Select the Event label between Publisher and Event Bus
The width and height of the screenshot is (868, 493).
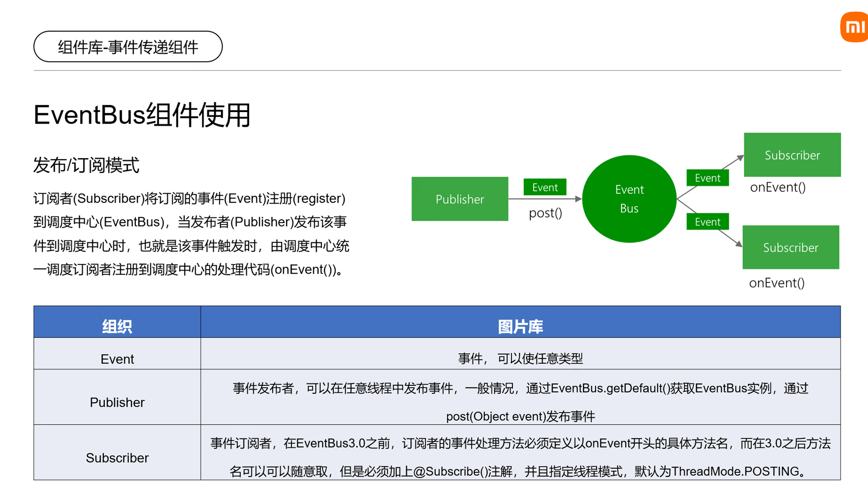click(544, 187)
